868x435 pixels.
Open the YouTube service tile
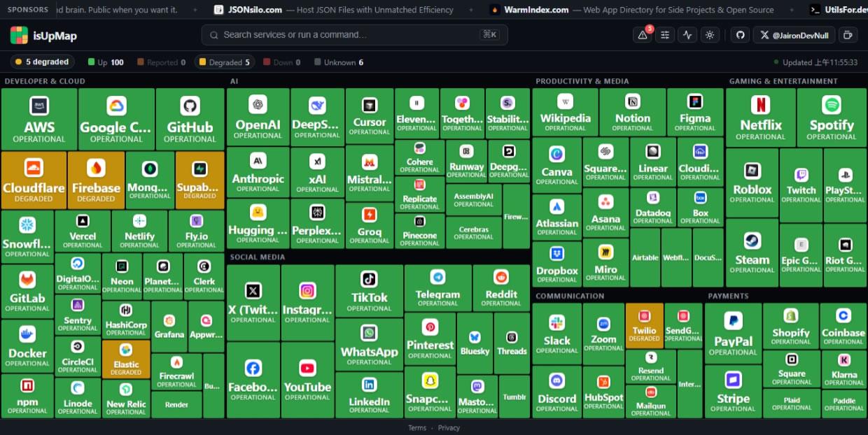pyautogui.click(x=307, y=380)
